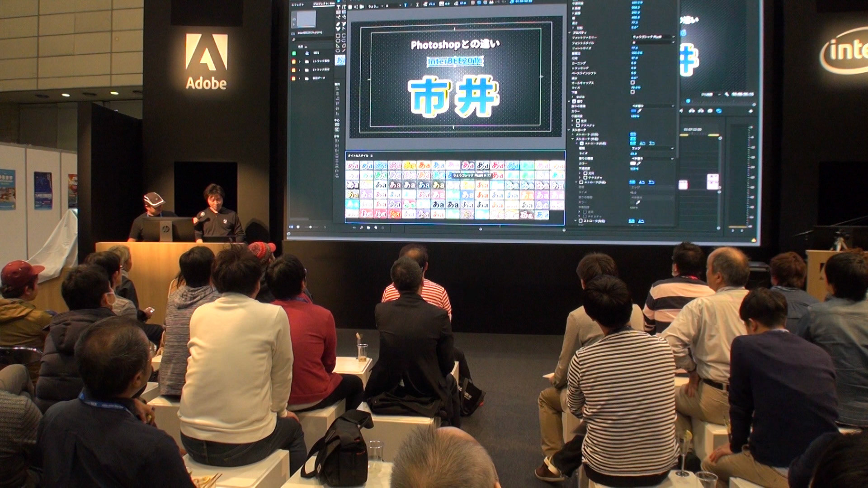This screenshot has width=868, height=488.
Task: Click the white outer stroke color swatch
Action: click(632, 163)
